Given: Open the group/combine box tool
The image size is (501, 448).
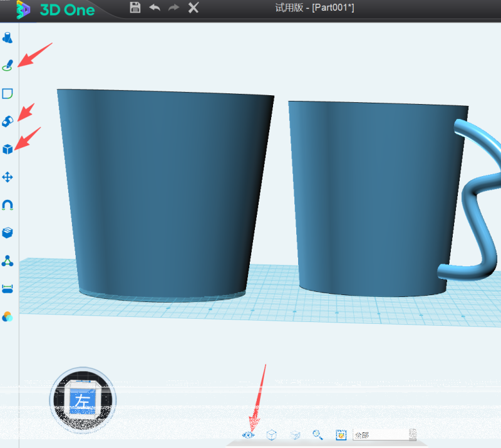Looking at the screenshot, I should pyautogui.click(x=8, y=232).
